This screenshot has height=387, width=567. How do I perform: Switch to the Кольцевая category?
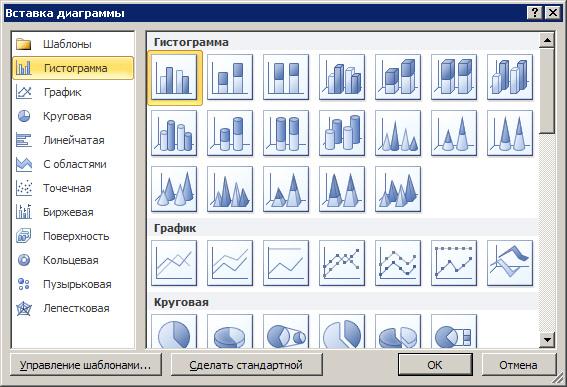pos(73,260)
